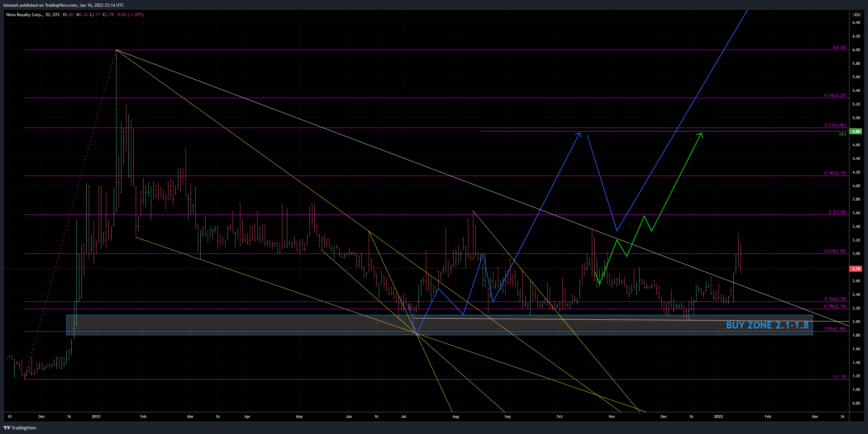The height and width of the screenshot is (434, 868).
Task: Click the 6.40 value on price axis
Action: pos(856,22)
